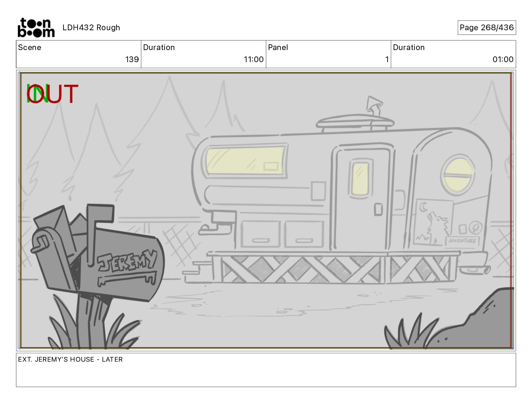532x411 pixels.
Task: Select the panel Duration 01:00 value
Action: pyautogui.click(x=503, y=59)
